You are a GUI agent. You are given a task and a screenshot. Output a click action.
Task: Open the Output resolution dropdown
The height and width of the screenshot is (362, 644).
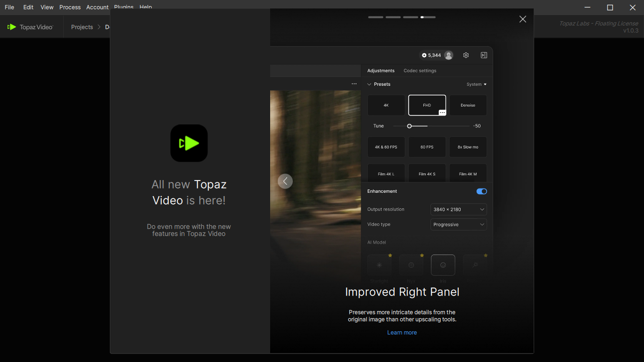pos(458,209)
